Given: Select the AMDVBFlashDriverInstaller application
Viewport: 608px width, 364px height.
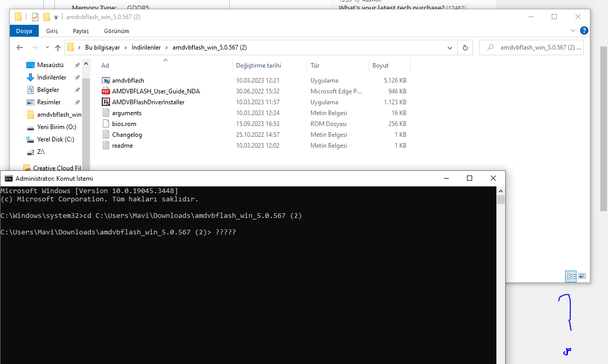Looking at the screenshot, I should [x=148, y=102].
